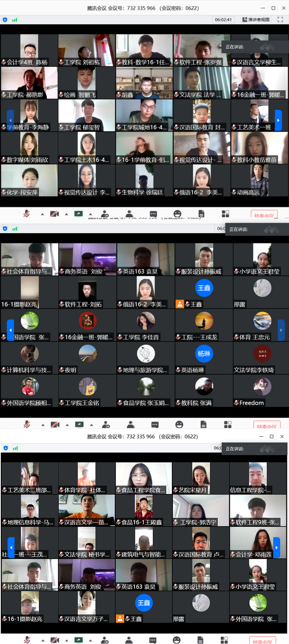Select 英语杨琳 participant tile
Screen dimensions: 289x644
pyautogui.click(x=204, y=358)
